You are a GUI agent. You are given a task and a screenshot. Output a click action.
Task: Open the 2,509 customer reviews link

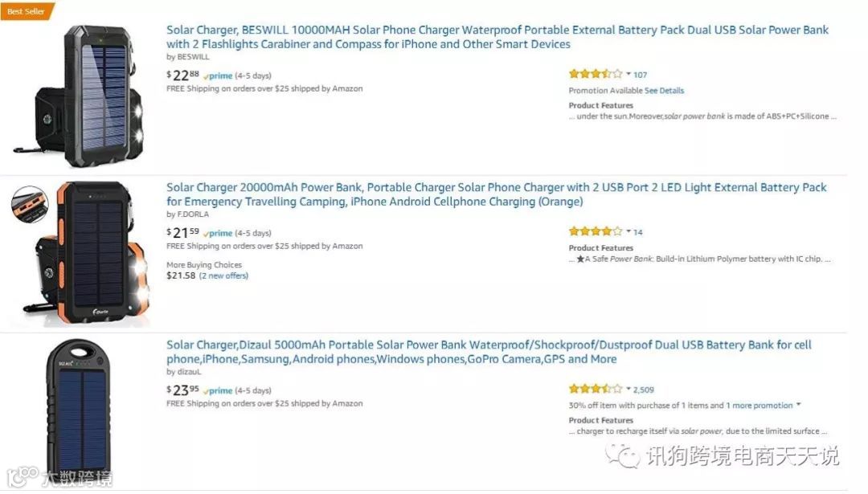click(x=643, y=390)
